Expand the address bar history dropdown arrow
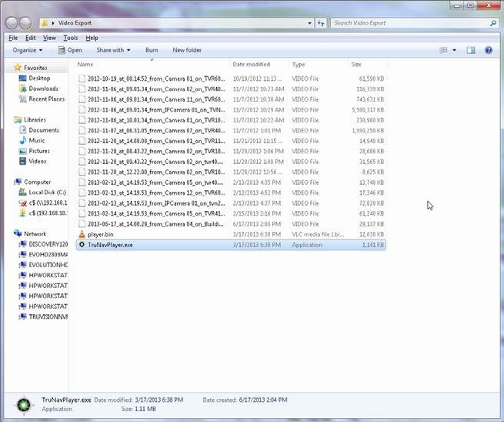The height and width of the screenshot is (422, 504). point(309,23)
